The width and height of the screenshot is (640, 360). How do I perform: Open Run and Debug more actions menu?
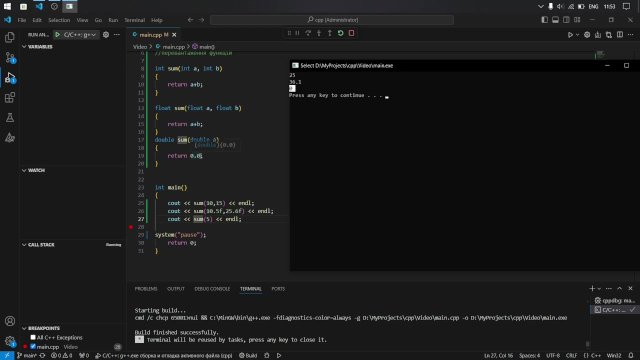[117, 35]
